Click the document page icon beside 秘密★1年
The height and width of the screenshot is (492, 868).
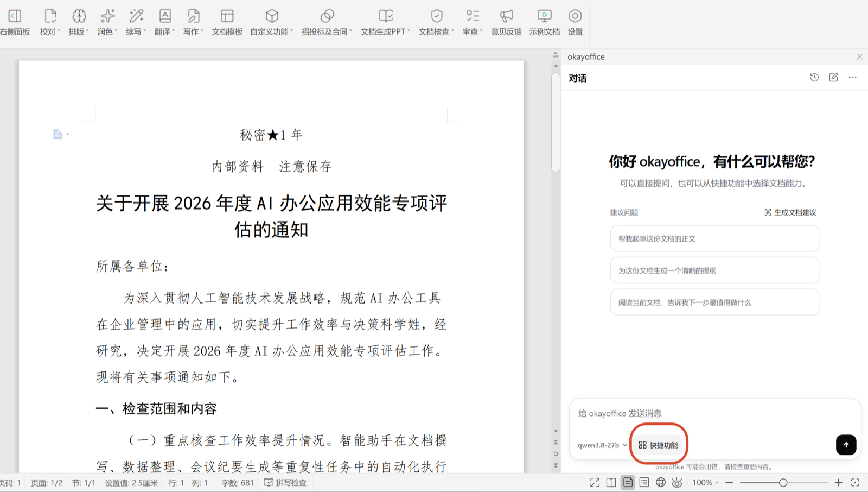click(58, 134)
